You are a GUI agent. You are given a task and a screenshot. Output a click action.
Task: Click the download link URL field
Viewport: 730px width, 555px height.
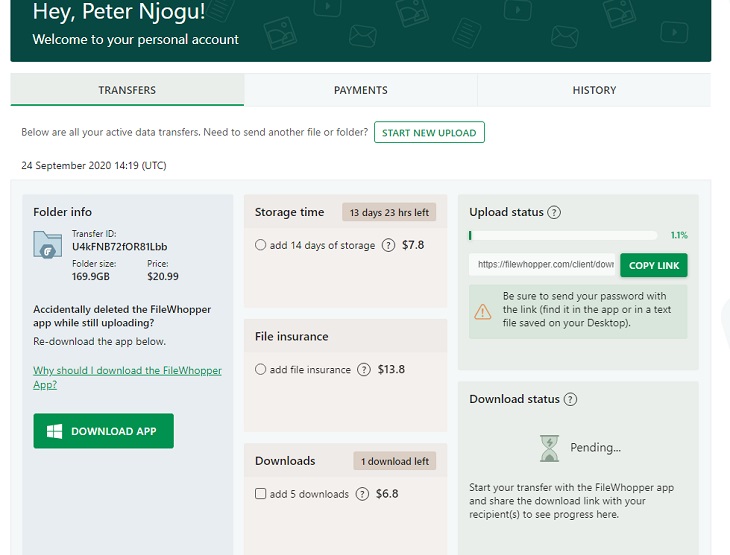point(542,264)
